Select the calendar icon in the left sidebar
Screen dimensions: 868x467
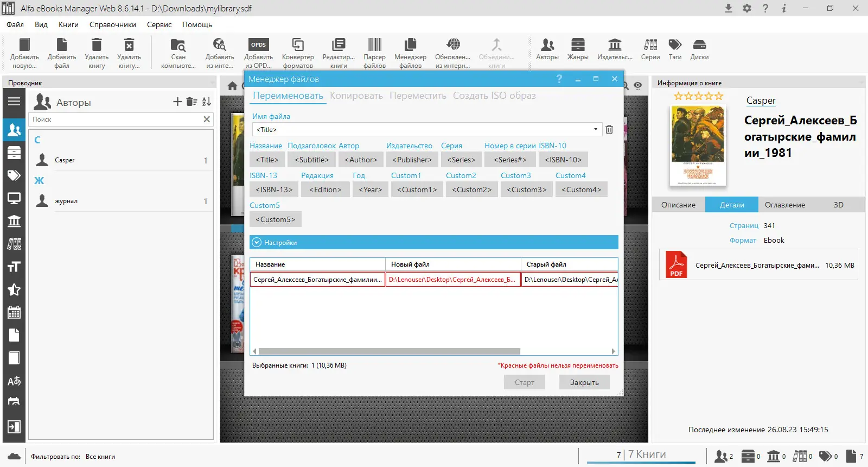click(14, 312)
